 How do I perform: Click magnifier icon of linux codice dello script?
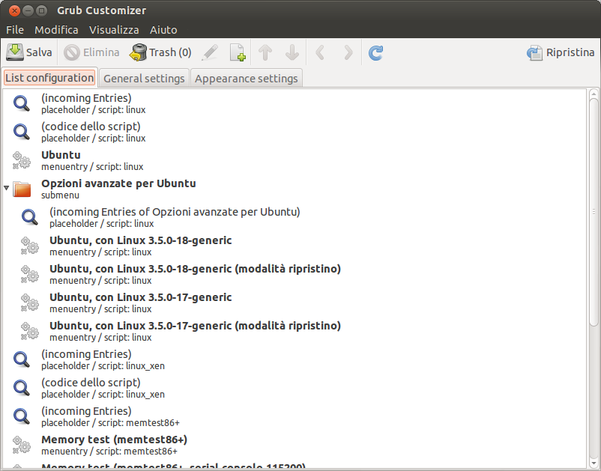coord(21,131)
